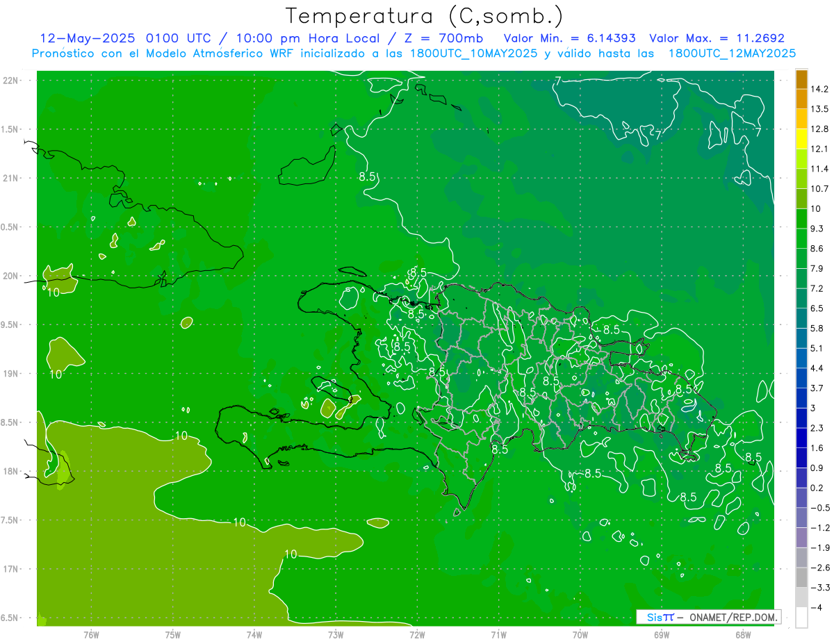Pick the orange swatch above 14.2 on the scale
This screenshot has height=644, width=834.
click(x=801, y=79)
